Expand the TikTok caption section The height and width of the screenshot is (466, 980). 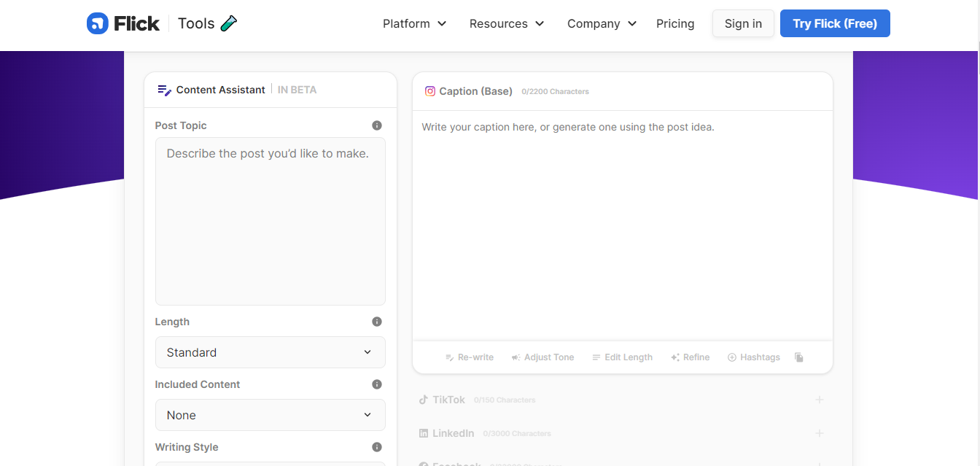pyautogui.click(x=820, y=400)
